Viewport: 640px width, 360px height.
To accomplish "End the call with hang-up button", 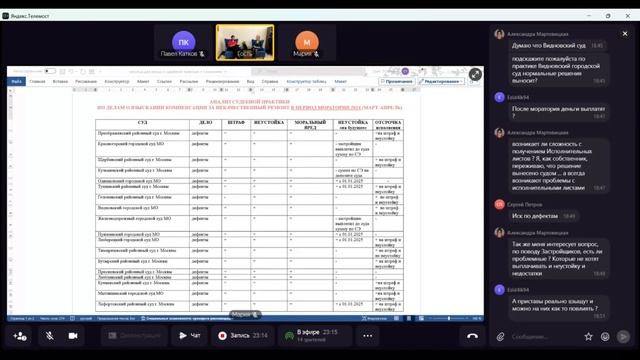I will tap(472, 336).
